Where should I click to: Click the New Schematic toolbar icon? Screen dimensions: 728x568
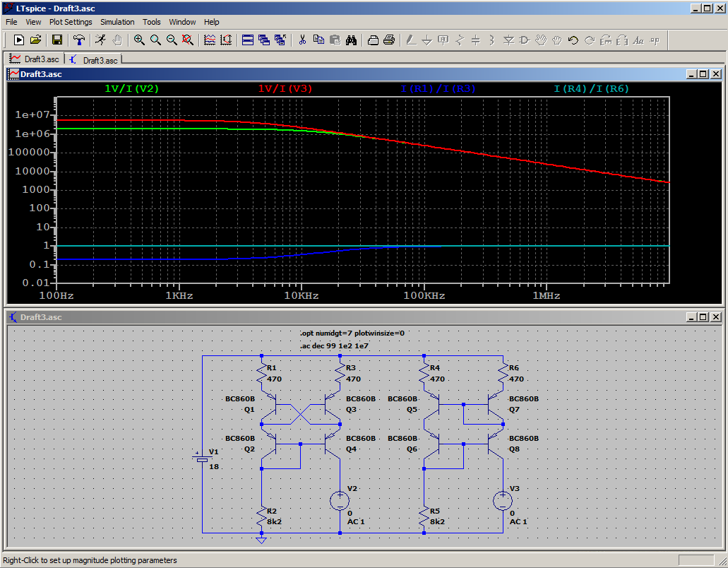click(x=19, y=40)
